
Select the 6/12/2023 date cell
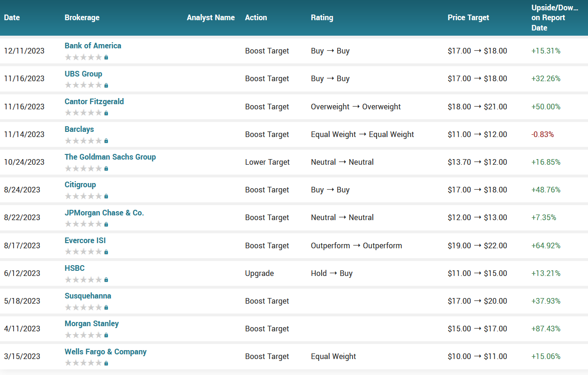pyautogui.click(x=22, y=273)
